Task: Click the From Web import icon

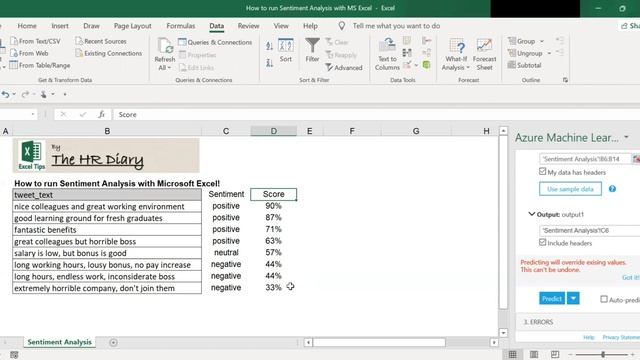Action: (x=14, y=53)
